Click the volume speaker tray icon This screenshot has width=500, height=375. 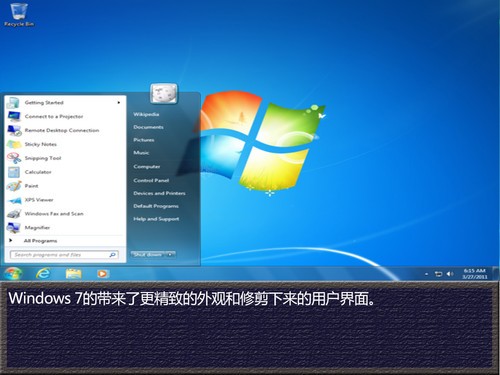(450, 274)
